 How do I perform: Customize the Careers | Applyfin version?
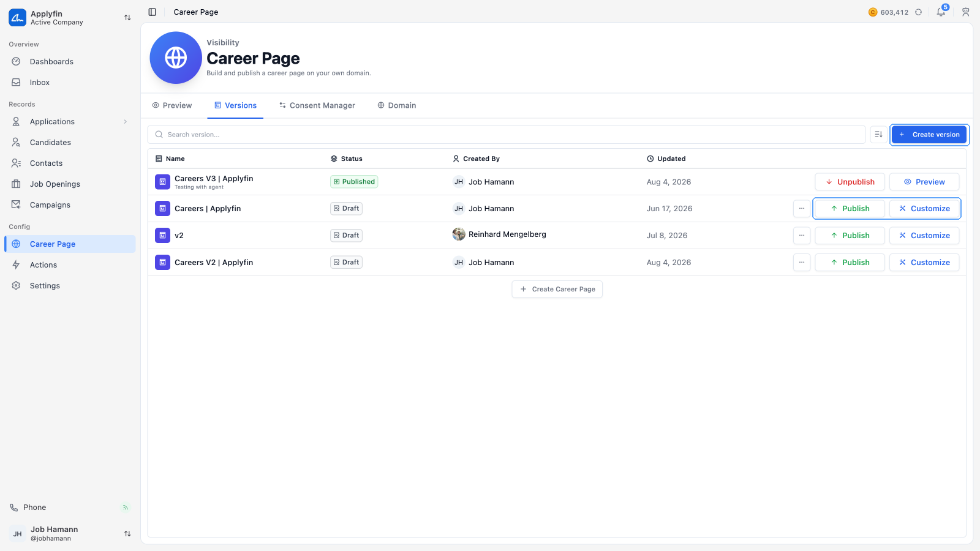click(x=924, y=209)
